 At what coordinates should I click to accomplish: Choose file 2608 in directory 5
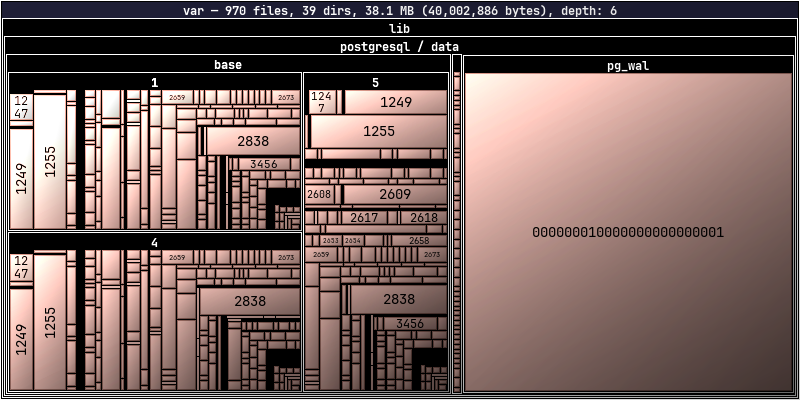tap(318, 194)
